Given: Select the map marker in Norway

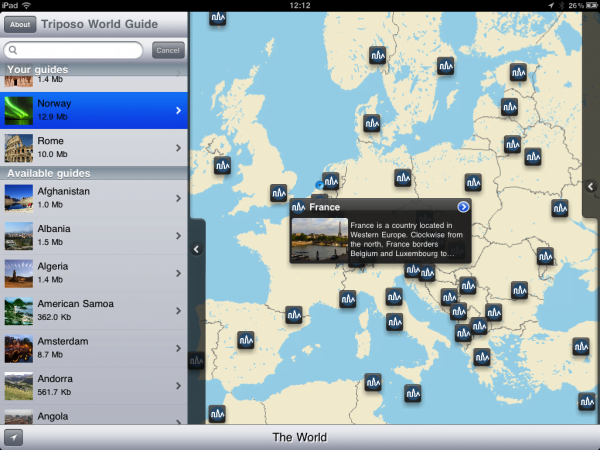Looking at the screenshot, I should 379,54.
